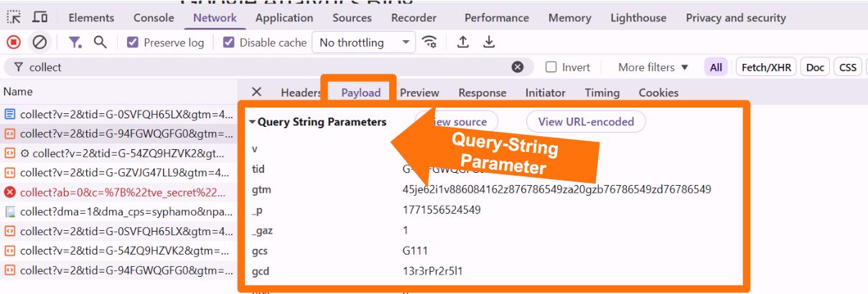Select the Payload tab

pos(360,93)
